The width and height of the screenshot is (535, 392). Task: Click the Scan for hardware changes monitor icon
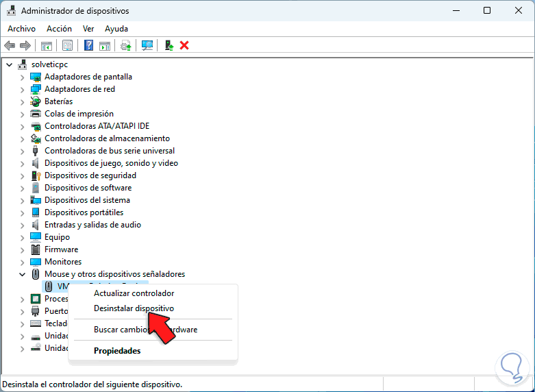pos(147,45)
